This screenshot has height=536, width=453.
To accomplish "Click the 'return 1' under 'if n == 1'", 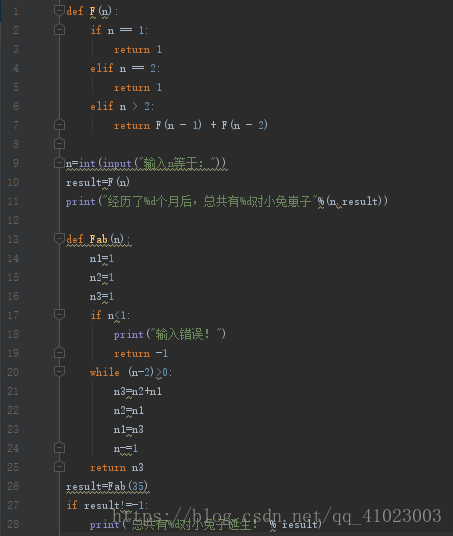I will 138,50.
